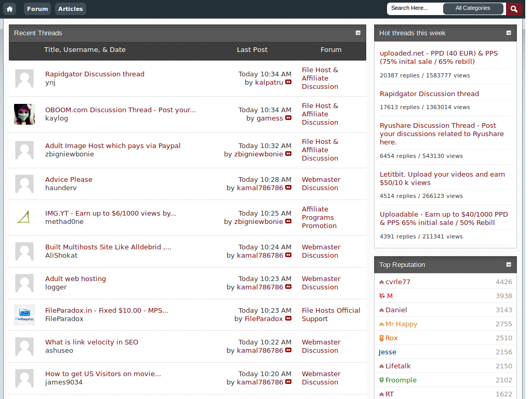Open File Host & Affiliate Discussion for Rapidgator row
Image resolution: width=532 pixels, height=399 pixels.
tap(320, 78)
